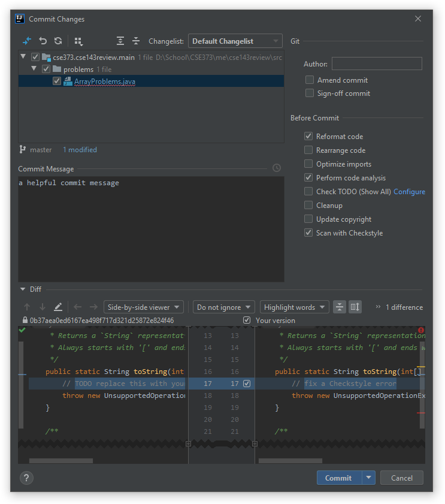Toggle synchronize scrolling icon
Viewport: 445px width, 504px height.
coord(355,307)
